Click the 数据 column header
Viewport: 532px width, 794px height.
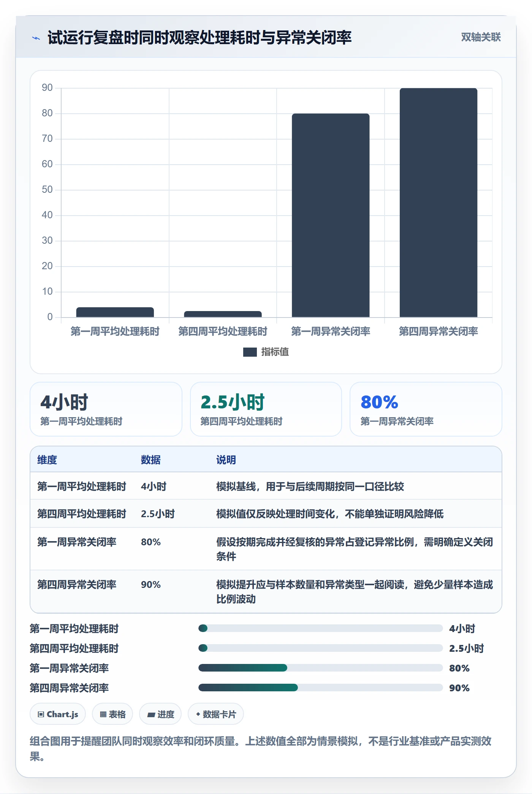(x=151, y=460)
